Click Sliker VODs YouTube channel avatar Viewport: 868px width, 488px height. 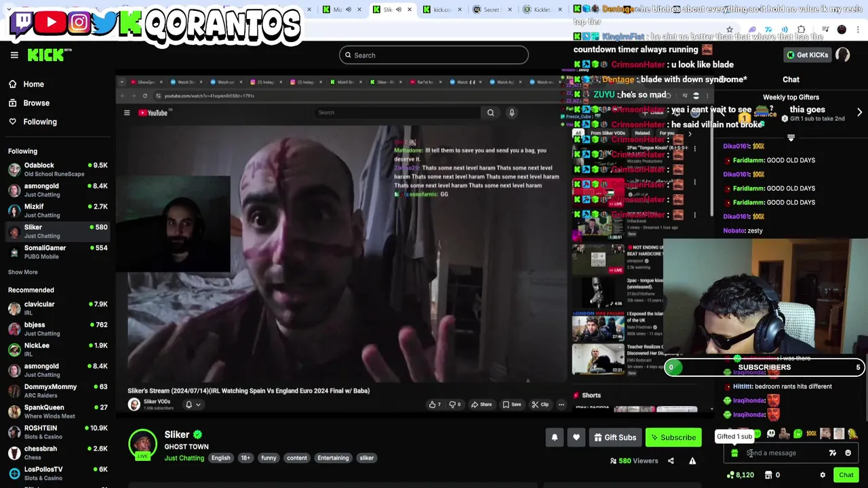point(134,405)
